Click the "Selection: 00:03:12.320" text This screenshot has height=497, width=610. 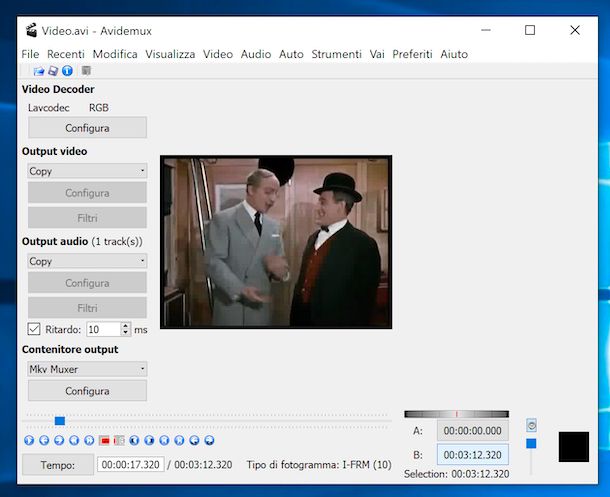coord(456,474)
